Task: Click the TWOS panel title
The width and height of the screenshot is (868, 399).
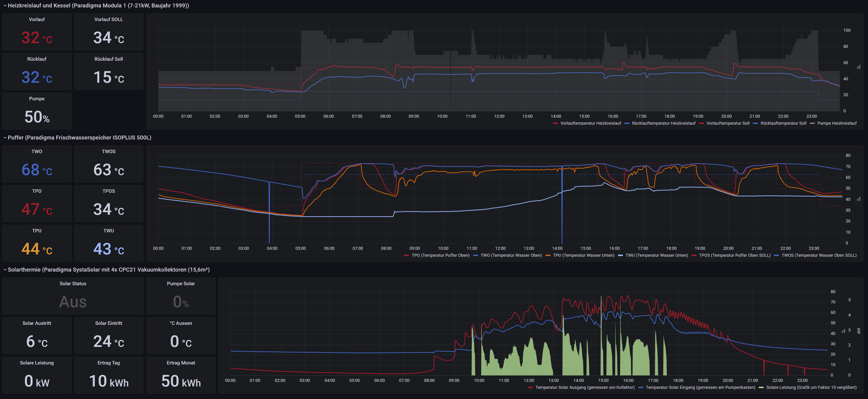Action: tap(109, 152)
